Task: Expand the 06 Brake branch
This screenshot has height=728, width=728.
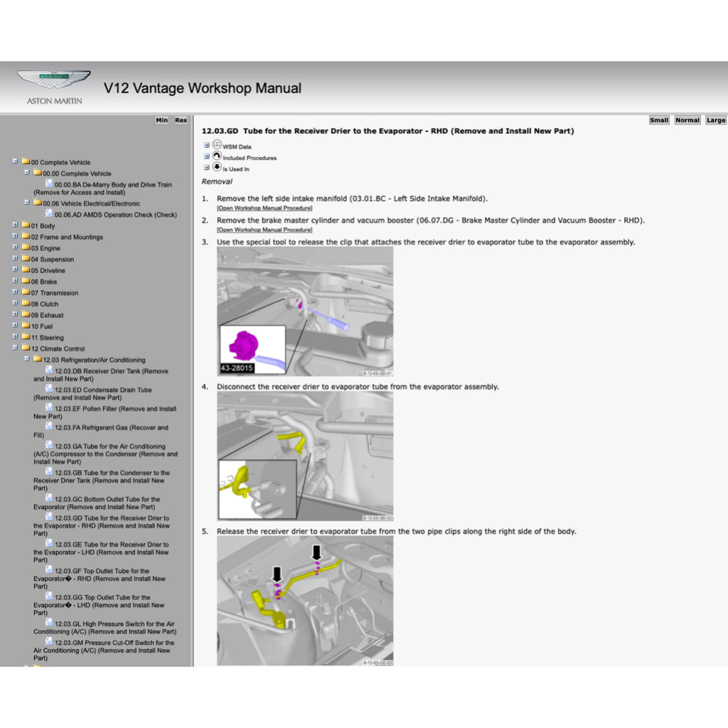Action: pyautogui.click(x=15, y=281)
